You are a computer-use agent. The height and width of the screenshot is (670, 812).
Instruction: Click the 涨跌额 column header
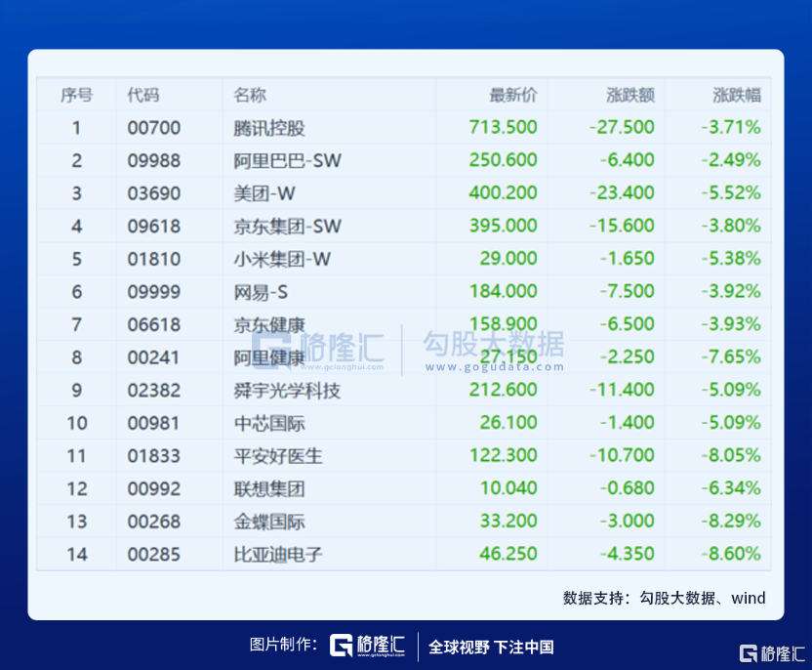tap(630, 95)
